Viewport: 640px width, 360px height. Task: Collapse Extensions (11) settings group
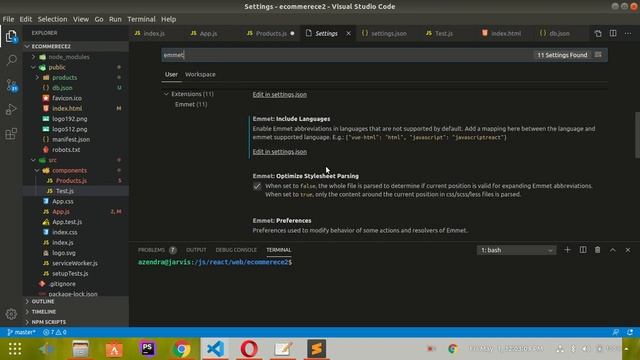point(166,94)
